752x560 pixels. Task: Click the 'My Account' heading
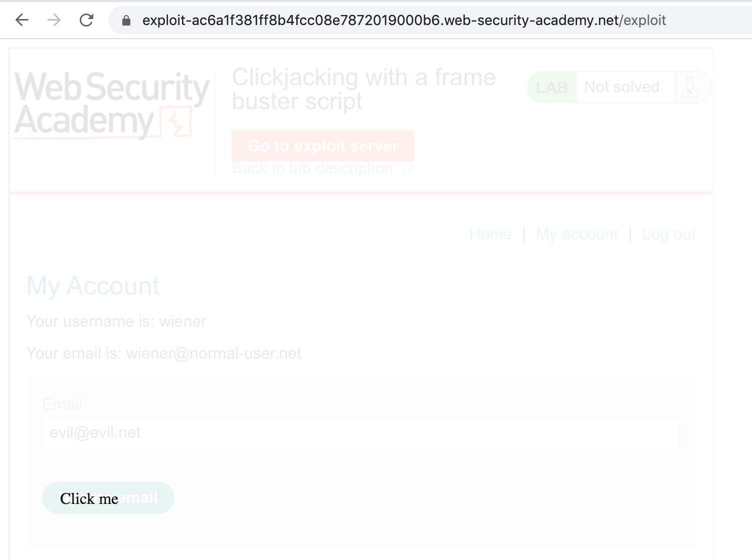93,286
